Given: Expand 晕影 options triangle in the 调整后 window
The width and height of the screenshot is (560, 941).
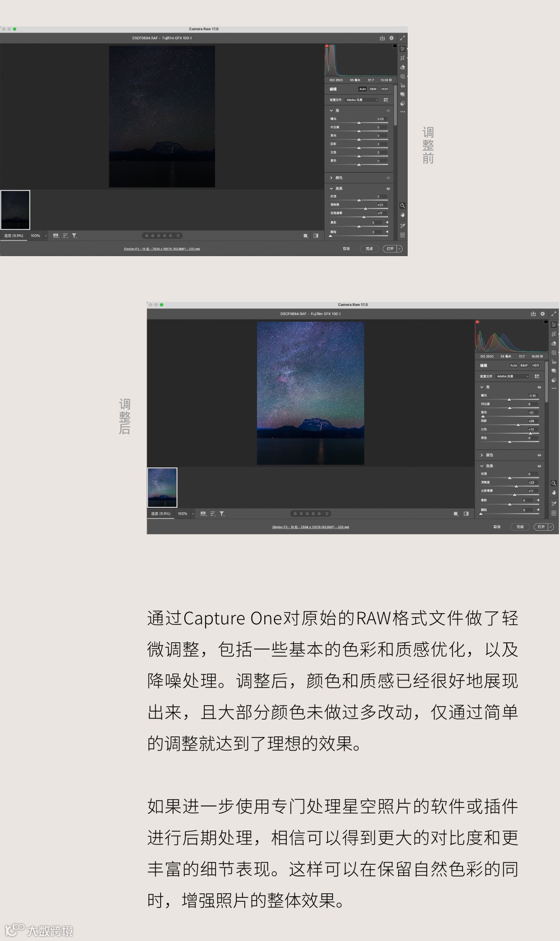Looking at the screenshot, I should pos(538,500).
